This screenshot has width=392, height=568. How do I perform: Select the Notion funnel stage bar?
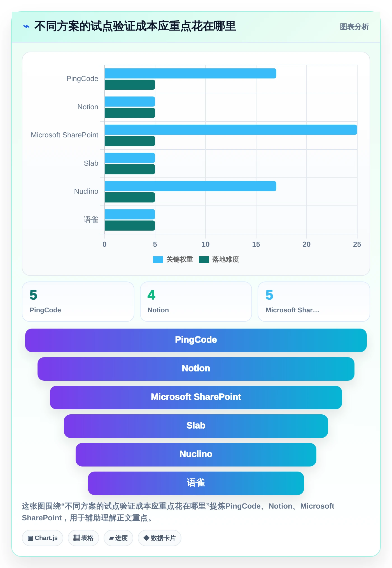click(196, 369)
